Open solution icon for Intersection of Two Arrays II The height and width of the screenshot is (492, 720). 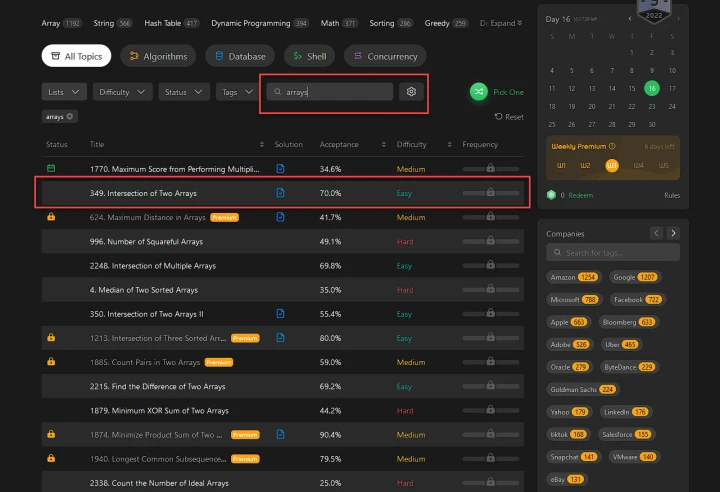(x=280, y=313)
